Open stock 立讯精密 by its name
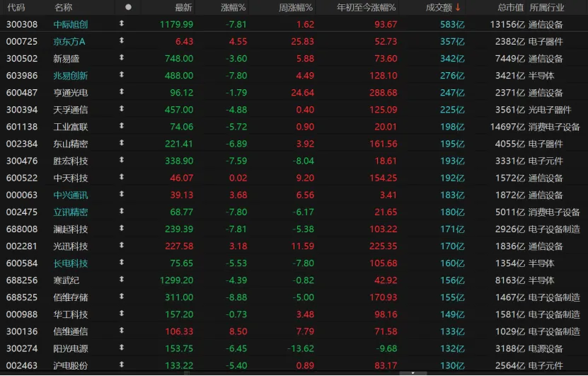 (71, 212)
